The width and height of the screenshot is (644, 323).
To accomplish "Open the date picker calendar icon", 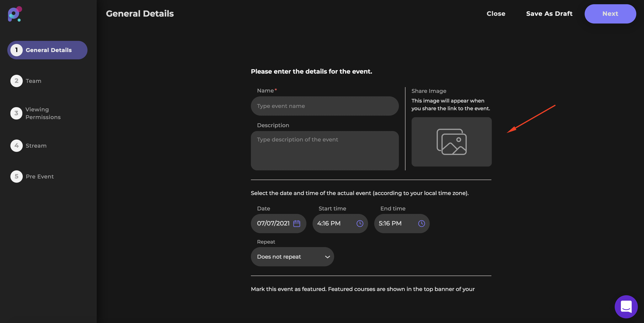I will click(x=297, y=223).
